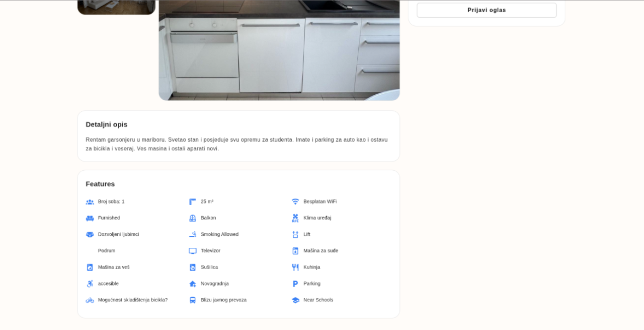Click the dryer icon next to Sušilica
Image resolution: width=644 pixels, height=330 pixels.
point(193,268)
